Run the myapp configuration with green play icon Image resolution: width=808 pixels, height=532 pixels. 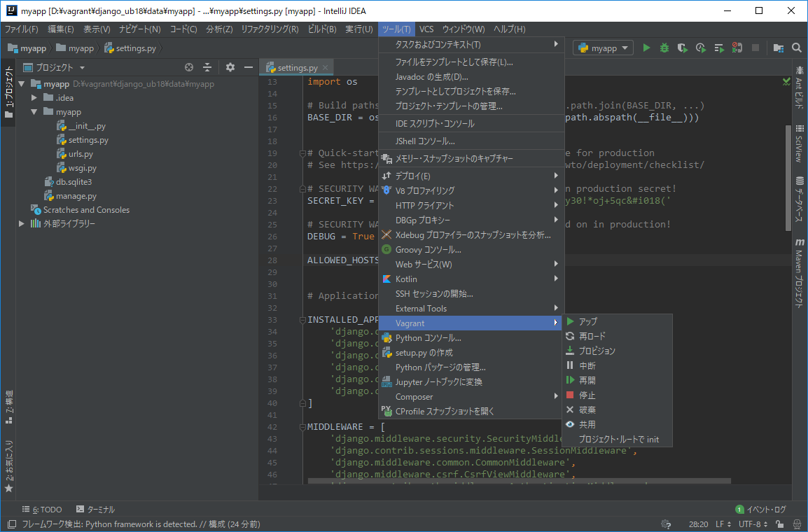tap(646, 48)
